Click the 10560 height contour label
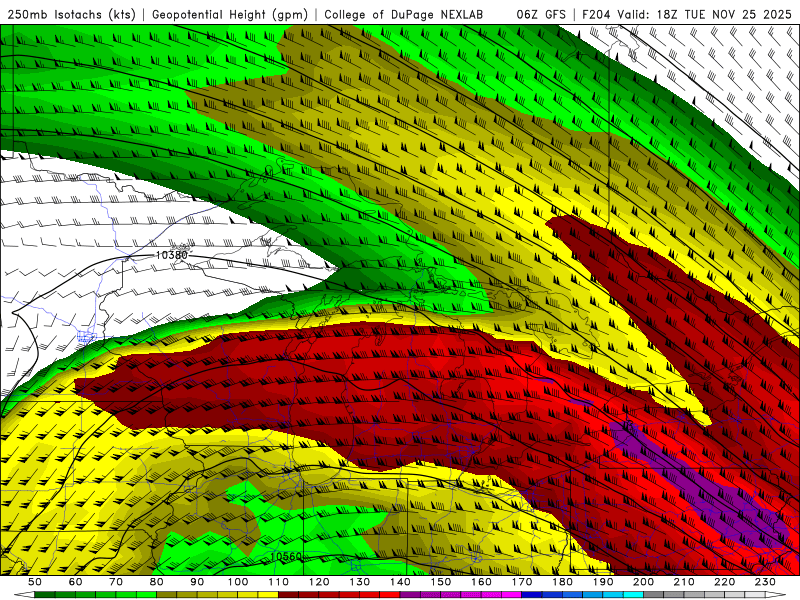This screenshot has height=600, width=800. (x=286, y=556)
